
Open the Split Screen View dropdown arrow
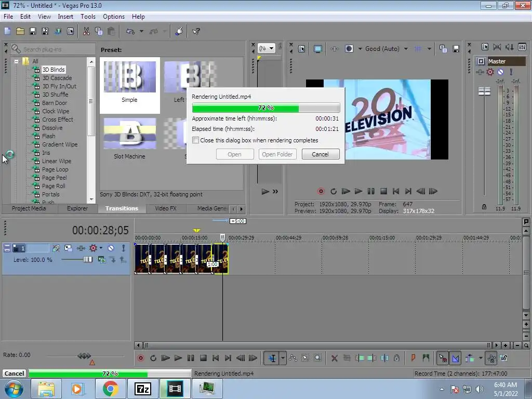tap(360, 49)
